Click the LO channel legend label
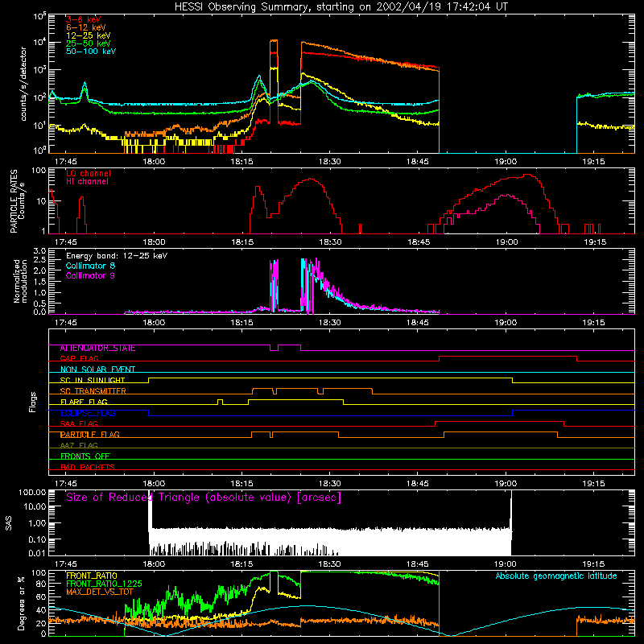 (x=89, y=173)
